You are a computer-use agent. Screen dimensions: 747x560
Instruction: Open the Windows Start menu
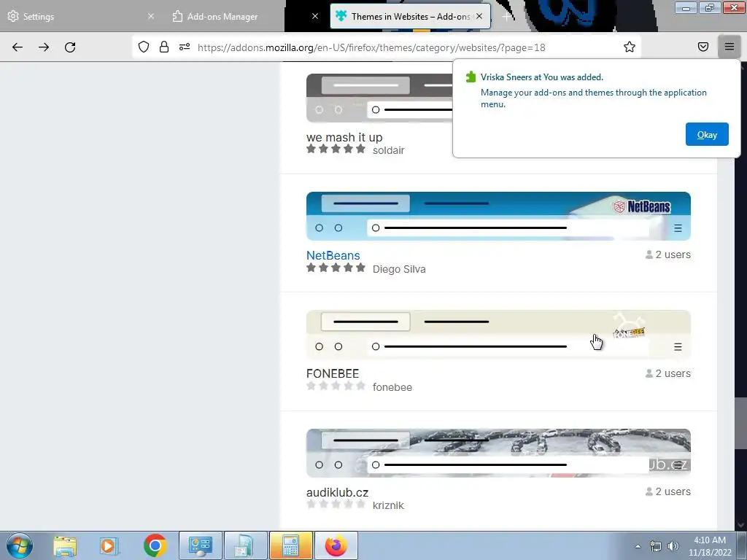(x=20, y=545)
